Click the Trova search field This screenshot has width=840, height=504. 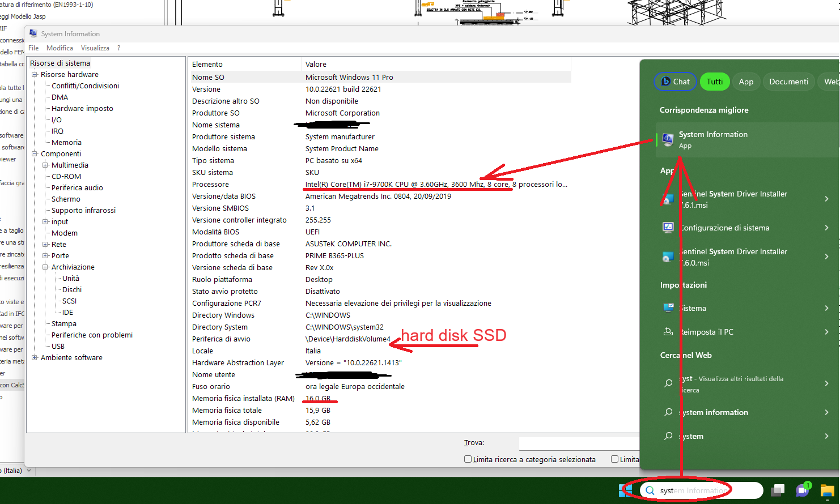click(579, 443)
